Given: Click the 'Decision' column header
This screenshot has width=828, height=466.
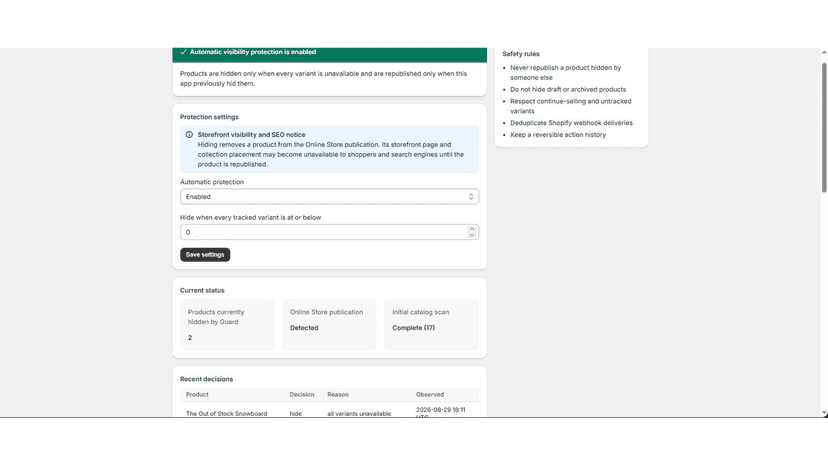Looking at the screenshot, I should [302, 395].
